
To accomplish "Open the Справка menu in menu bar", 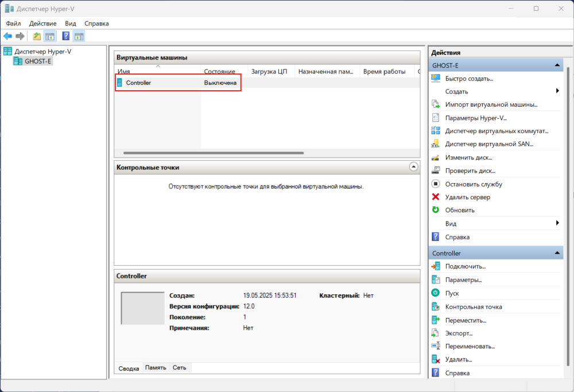I will pyautogui.click(x=96, y=24).
